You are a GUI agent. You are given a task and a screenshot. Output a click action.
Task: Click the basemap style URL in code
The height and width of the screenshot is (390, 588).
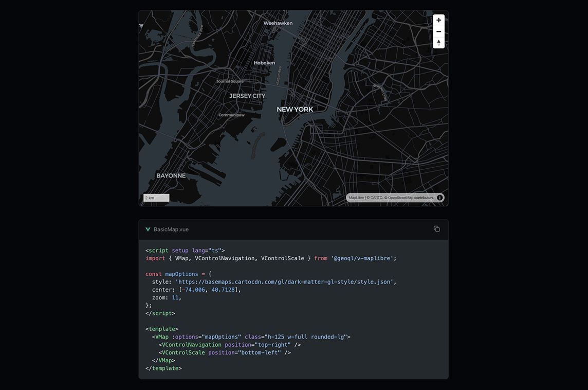[x=285, y=282]
